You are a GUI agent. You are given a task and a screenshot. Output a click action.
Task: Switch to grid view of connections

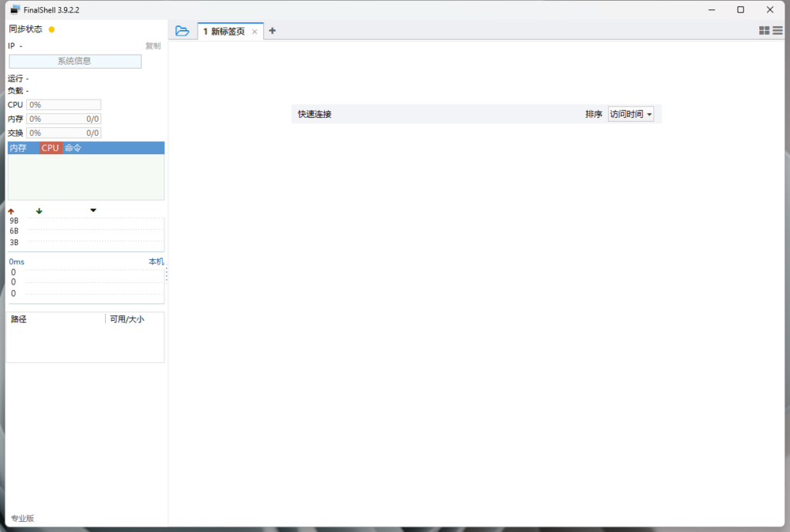point(765,30)
